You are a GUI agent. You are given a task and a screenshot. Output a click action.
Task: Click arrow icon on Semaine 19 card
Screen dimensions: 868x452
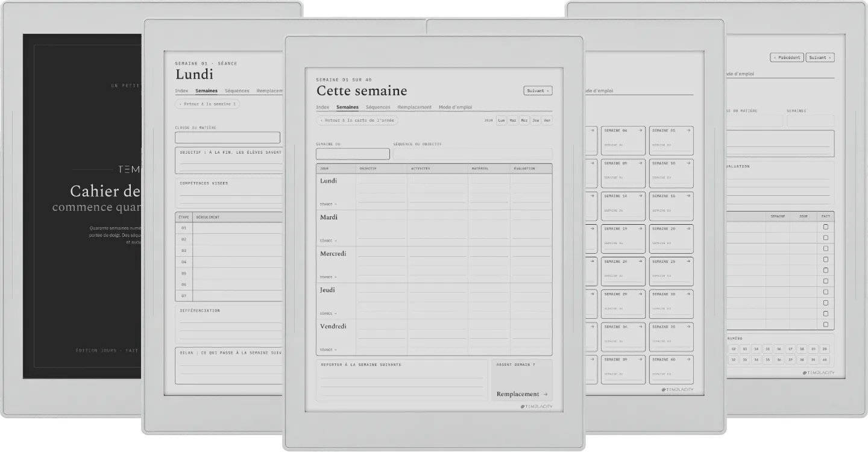pyautogui.click(x=640, y=228)
